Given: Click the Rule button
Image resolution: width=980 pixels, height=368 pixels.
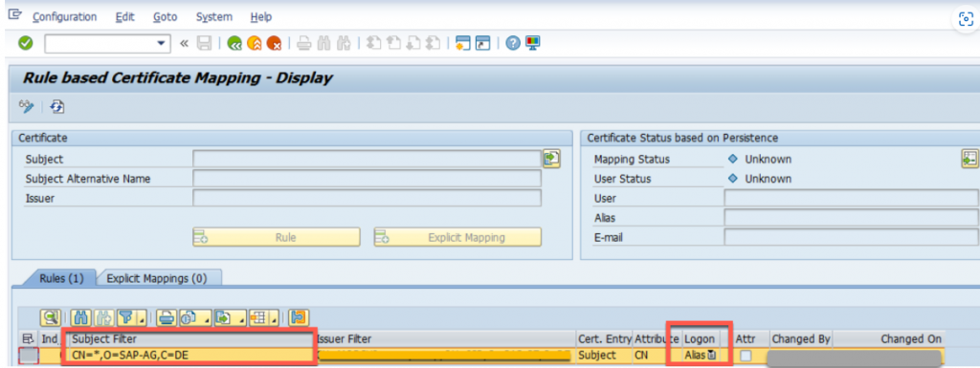Looking at the screenshot, I should click(277, 237).
